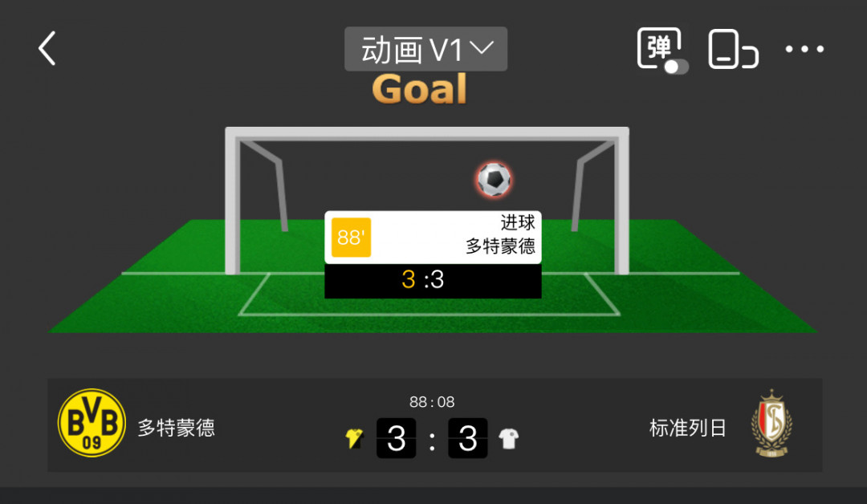The height and width of the screenshot is (504, 867).
Task: Click the 88:08 match clock
Action: coord(432,402)
